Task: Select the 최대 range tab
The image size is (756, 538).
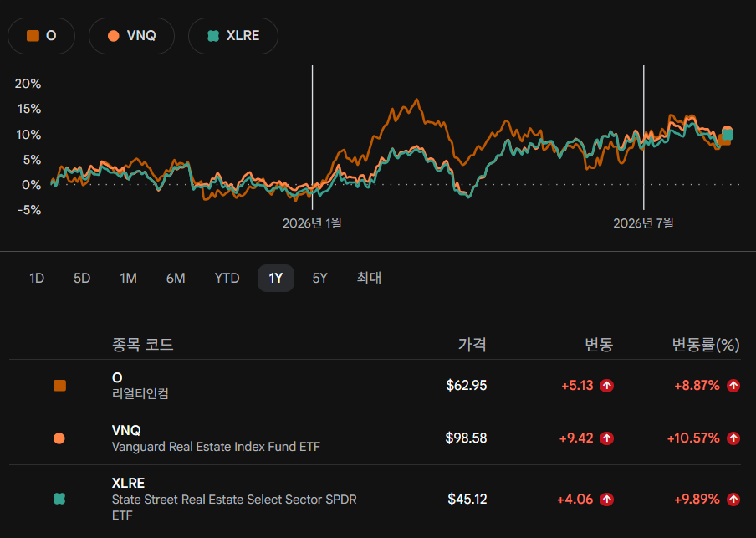Action: 369,278
